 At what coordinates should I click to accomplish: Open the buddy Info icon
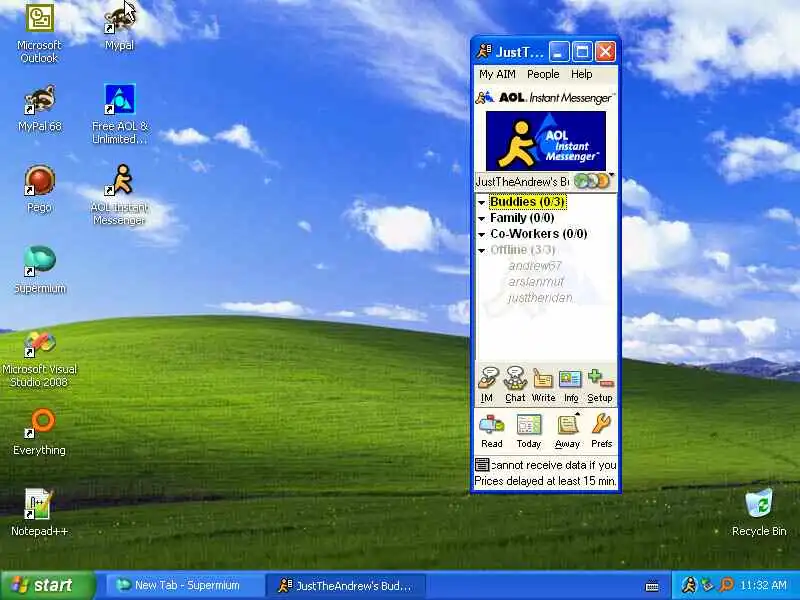570,385
